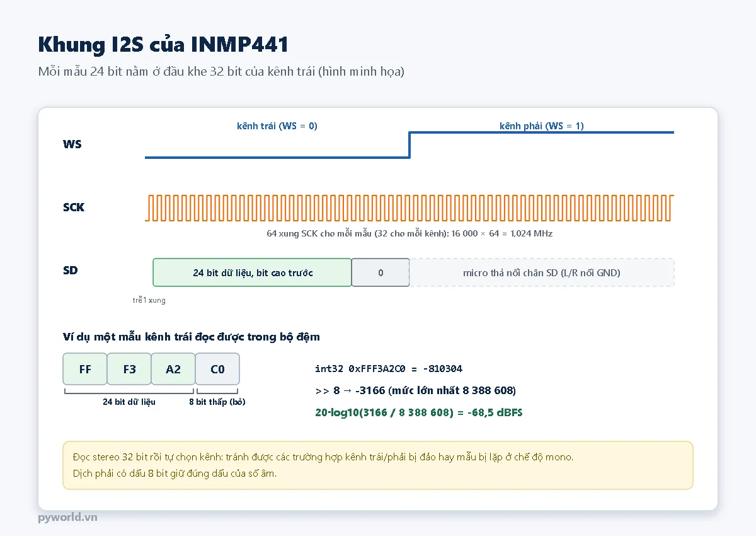Click the 'int32 0xFFF3A2C0 = -810304' line
The width and height of the screenshot is (756, 536).
389,369
